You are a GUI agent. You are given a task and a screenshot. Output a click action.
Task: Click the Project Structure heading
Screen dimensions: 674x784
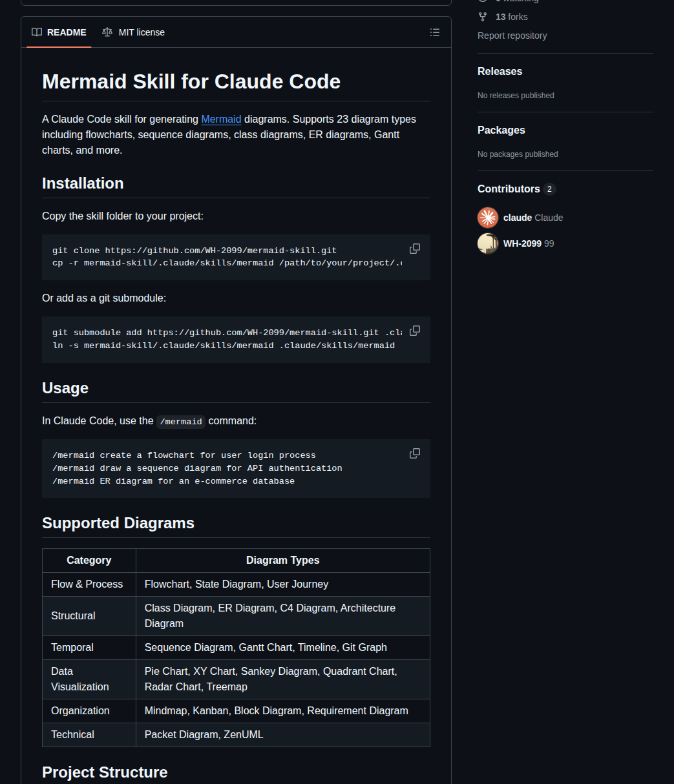point(105,772)
